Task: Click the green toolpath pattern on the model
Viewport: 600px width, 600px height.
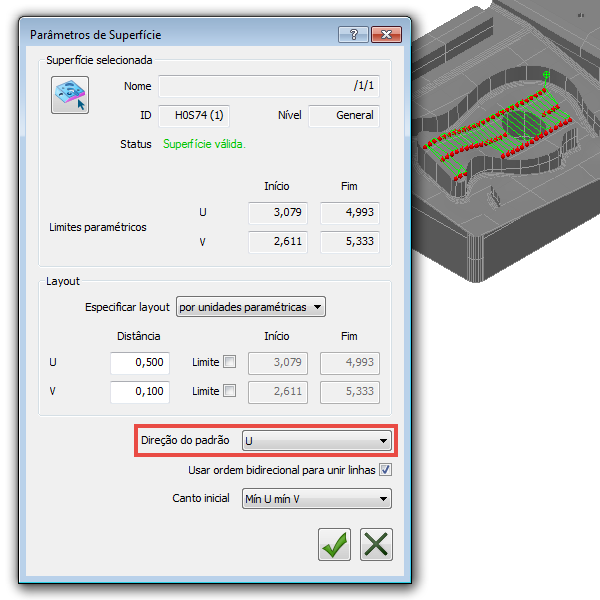Action: (497, 132)
